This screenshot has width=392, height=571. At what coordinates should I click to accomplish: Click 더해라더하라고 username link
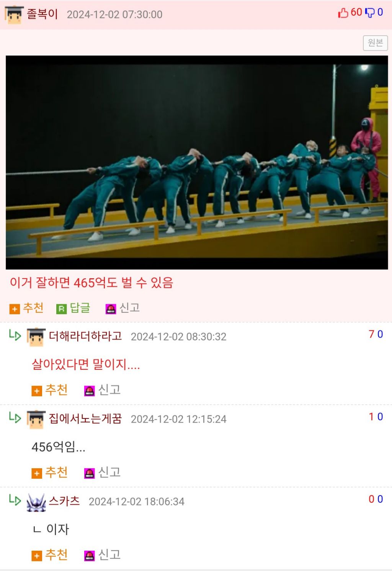(85, 336)
